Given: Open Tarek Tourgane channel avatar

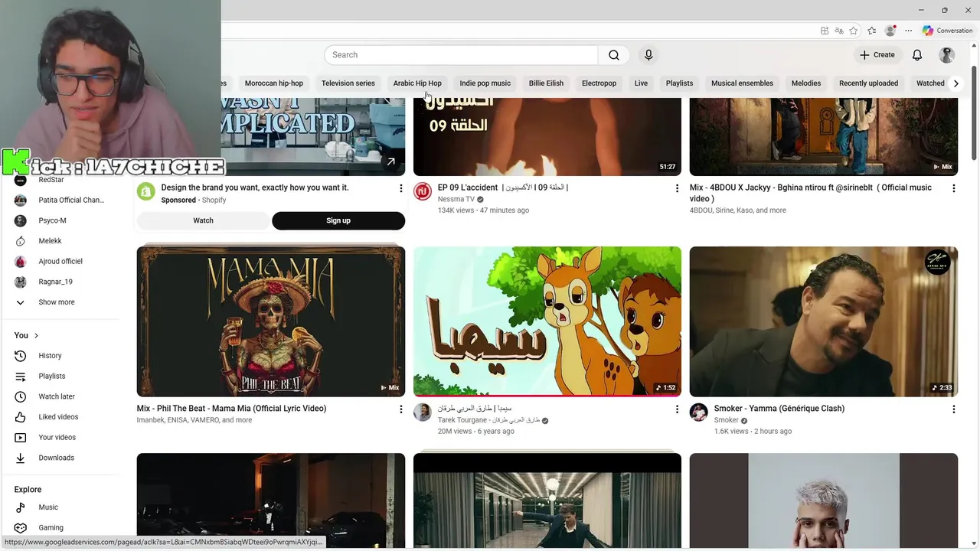Looking at the screenshot, I should point(423,412).
